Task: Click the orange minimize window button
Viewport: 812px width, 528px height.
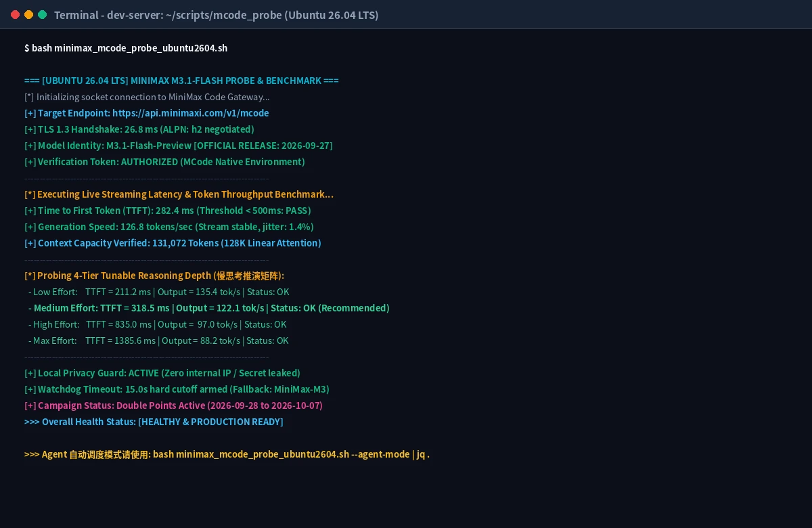Action: click(x=28, y=14)
